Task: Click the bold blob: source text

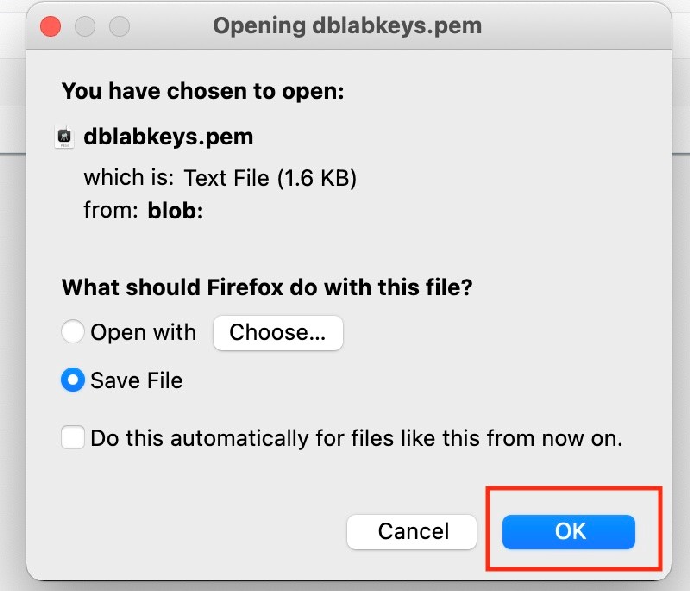Action: click(x=175, y=210)
